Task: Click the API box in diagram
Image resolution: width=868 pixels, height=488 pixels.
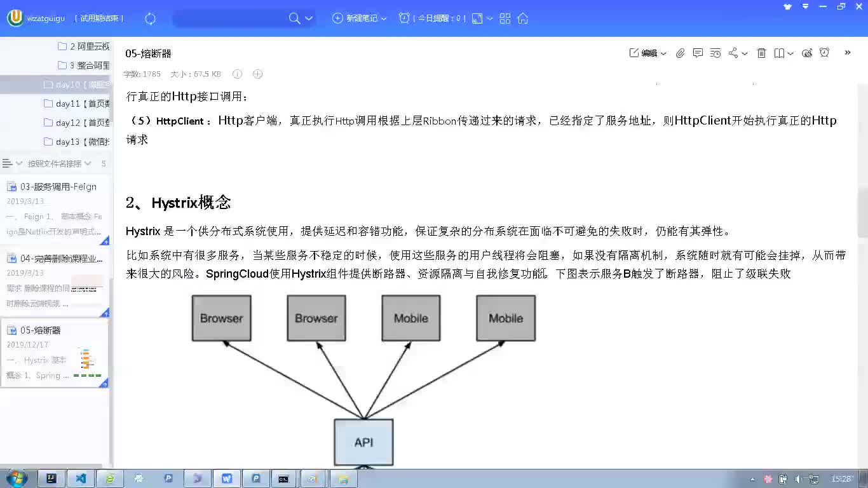Action: [363, 442]
